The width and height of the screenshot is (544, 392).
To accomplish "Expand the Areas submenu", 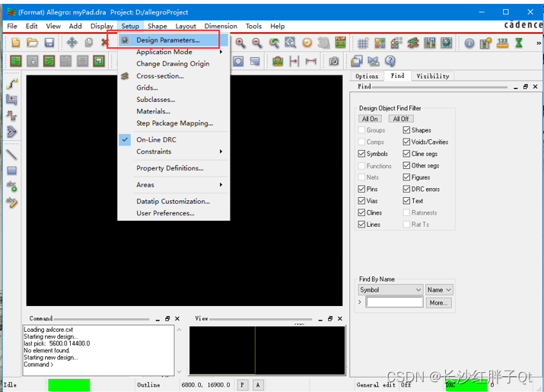I will pos(173,185).
